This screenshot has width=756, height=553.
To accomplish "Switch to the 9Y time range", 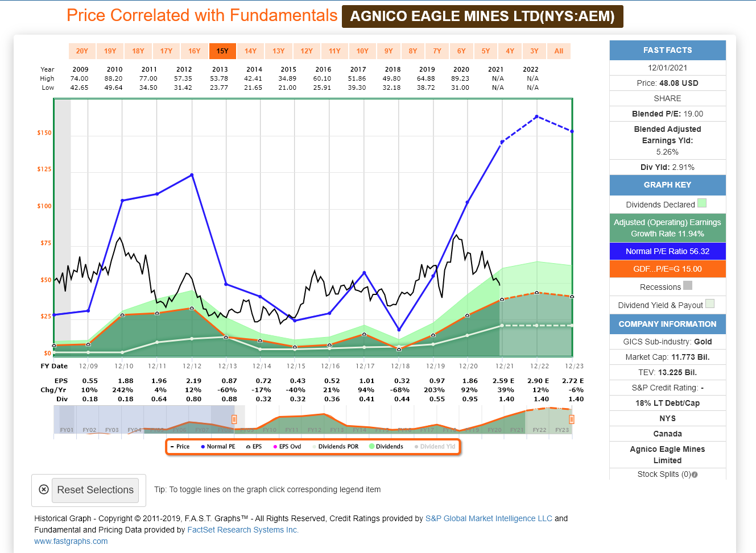I will (389, 51).
